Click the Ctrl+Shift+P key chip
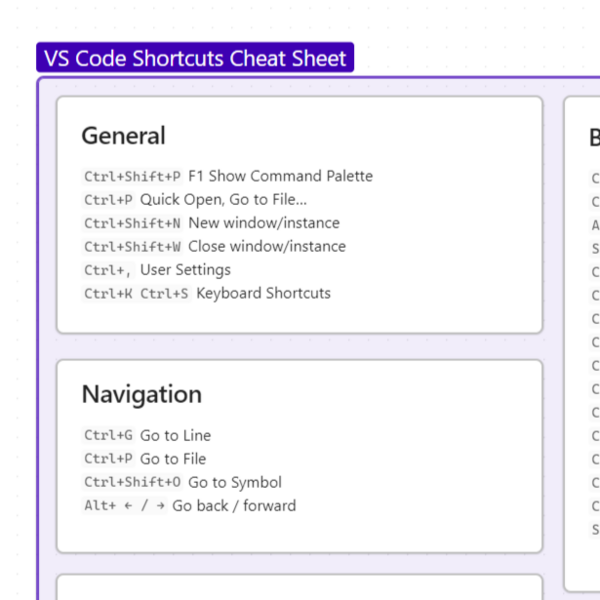The width and height of the screenshot is (600, 600). click(x=133, y=177)
